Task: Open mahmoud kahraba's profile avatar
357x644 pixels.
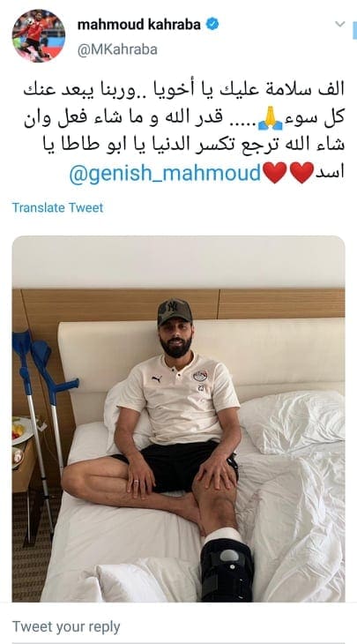Action: pos(39,36)
